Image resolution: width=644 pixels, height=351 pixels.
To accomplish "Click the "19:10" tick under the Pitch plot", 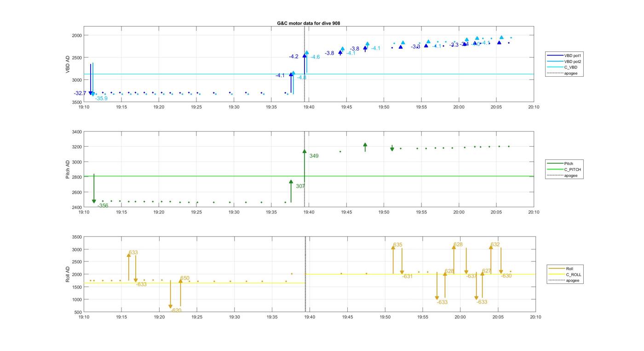I will tap(84, 212).
